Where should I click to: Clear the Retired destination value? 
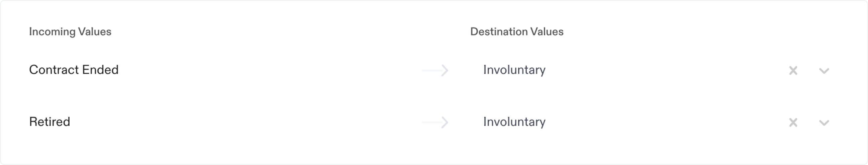coord(793,122)
